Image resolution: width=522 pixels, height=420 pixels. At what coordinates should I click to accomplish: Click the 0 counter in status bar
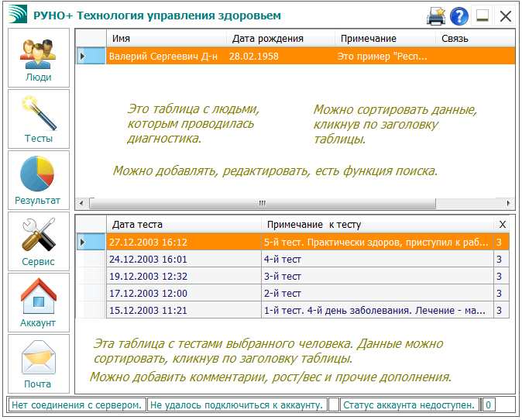[488, 405]
